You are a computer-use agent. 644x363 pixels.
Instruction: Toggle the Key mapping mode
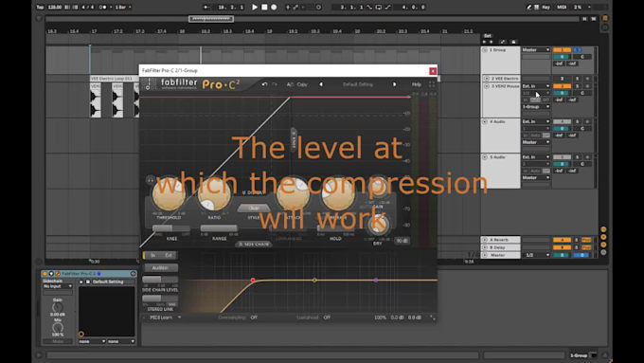pyautogui.click(x=546, y=7)
